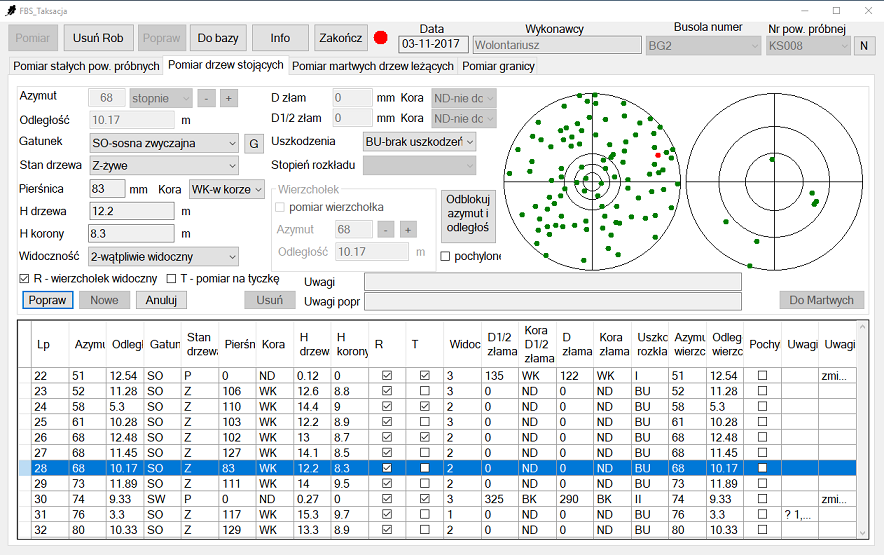Click the 'Usuń Rob' button
884x555 pixels.
(99, 38)
